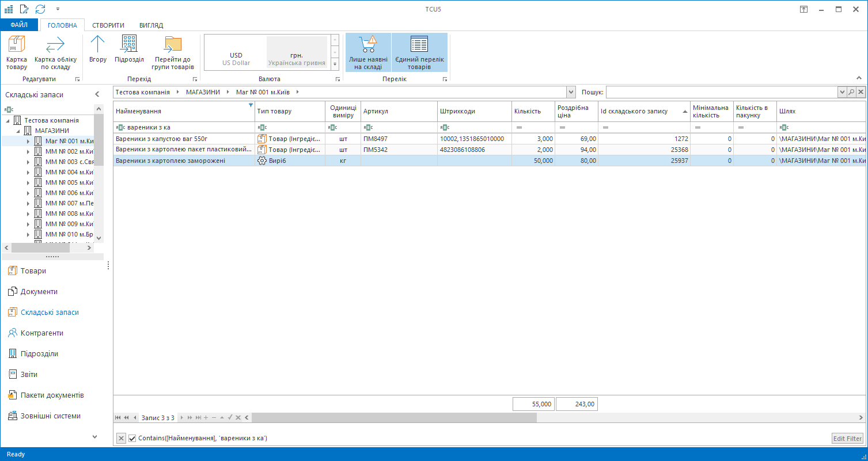Click the Найменування filter row field
The width and height of the screenshot is (868, 461).
pyautogui.click(x=184, y=127)
